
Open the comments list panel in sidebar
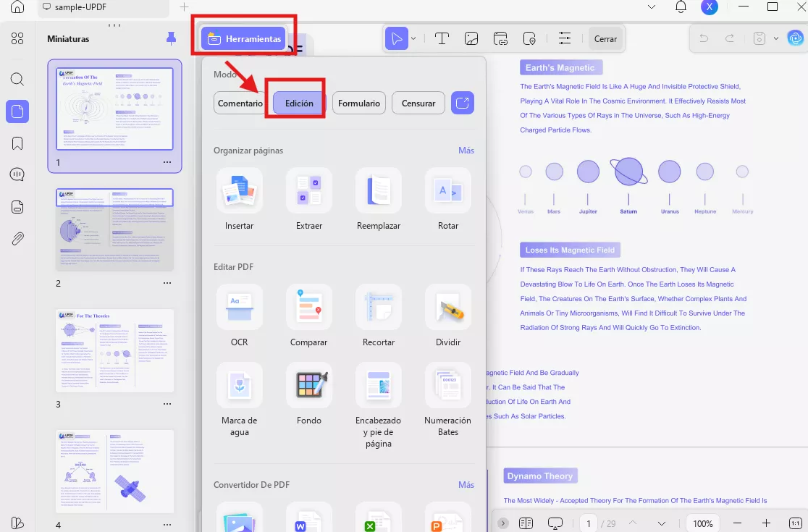[17, 175]
